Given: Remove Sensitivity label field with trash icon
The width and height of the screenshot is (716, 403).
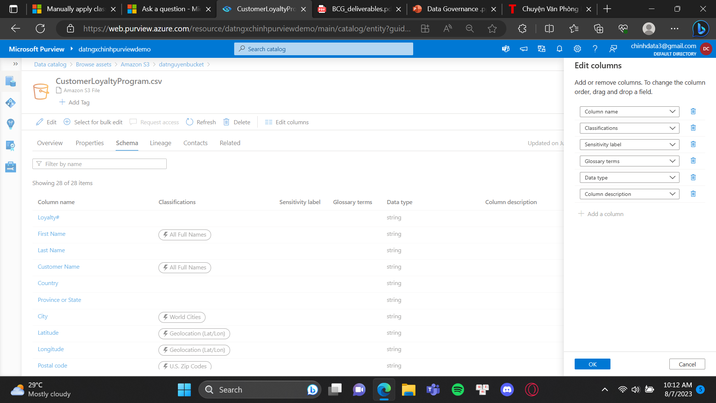Looking at the screenshot, I should pyautogui.click(x=693, y=144).
